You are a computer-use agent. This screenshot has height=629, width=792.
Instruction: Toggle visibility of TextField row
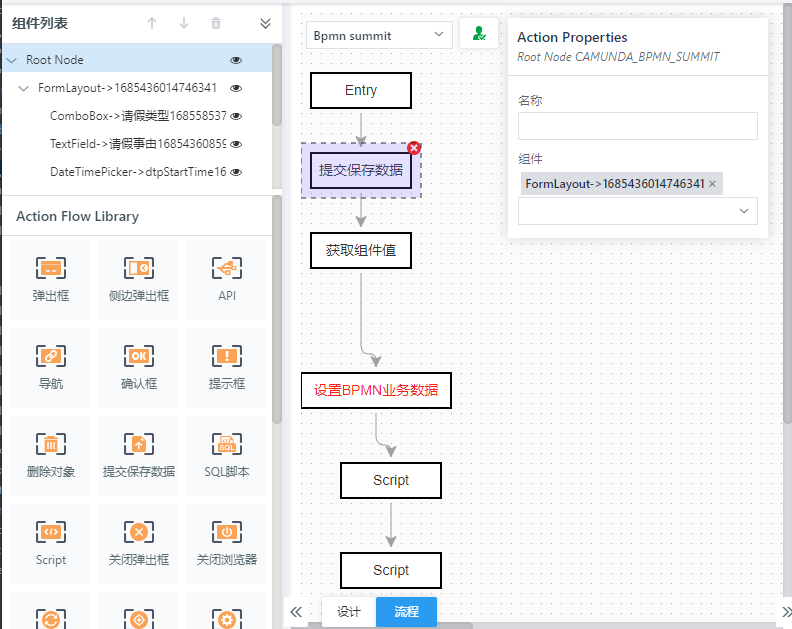click(x=236, y=144)
